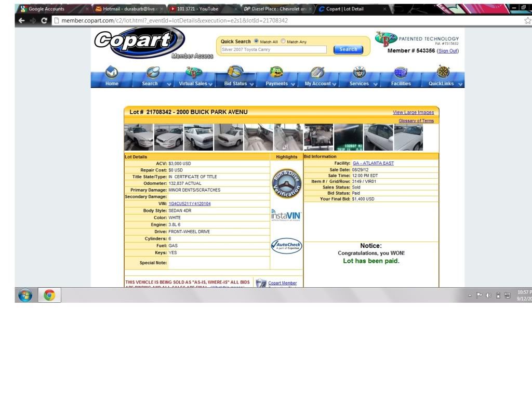The height and width of the screenshot is (402, 532).
Task: Click the Windows Start orb
Action: point(25,295)
